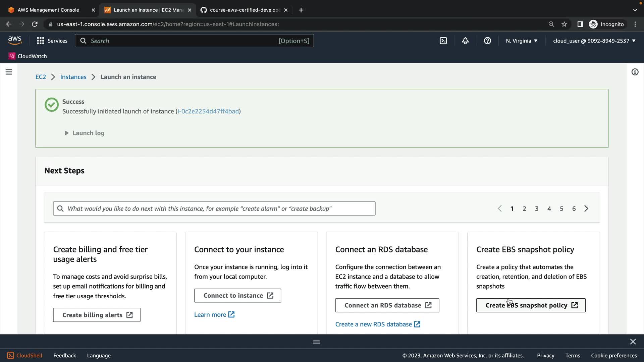Viewport: 644px width, 362px height.
Task: Open CloudShell from the top navigation bar
Action: click(443, 41)
